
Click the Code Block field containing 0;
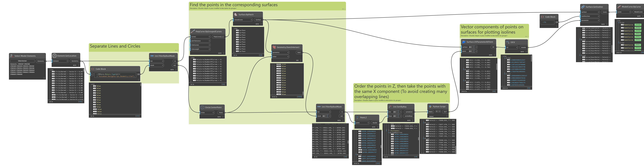(x=547, y=22)
